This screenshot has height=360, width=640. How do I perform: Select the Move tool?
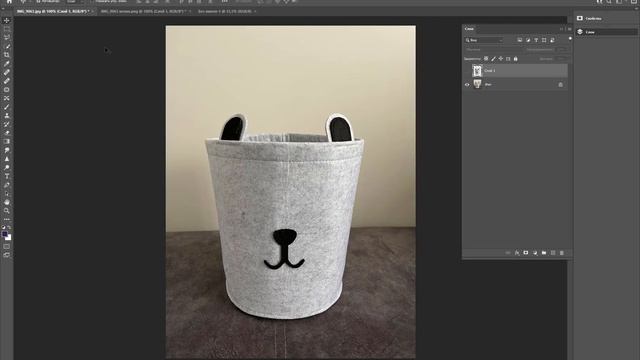[x=7, y=20]
